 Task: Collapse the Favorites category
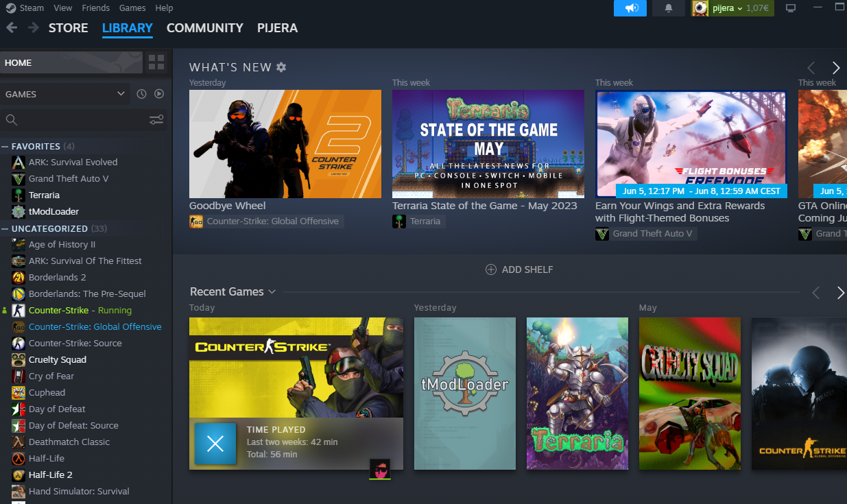click(5, 146)
